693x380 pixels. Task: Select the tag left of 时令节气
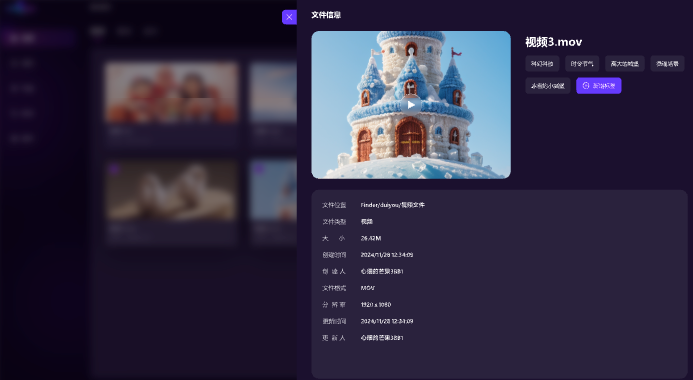542,64
